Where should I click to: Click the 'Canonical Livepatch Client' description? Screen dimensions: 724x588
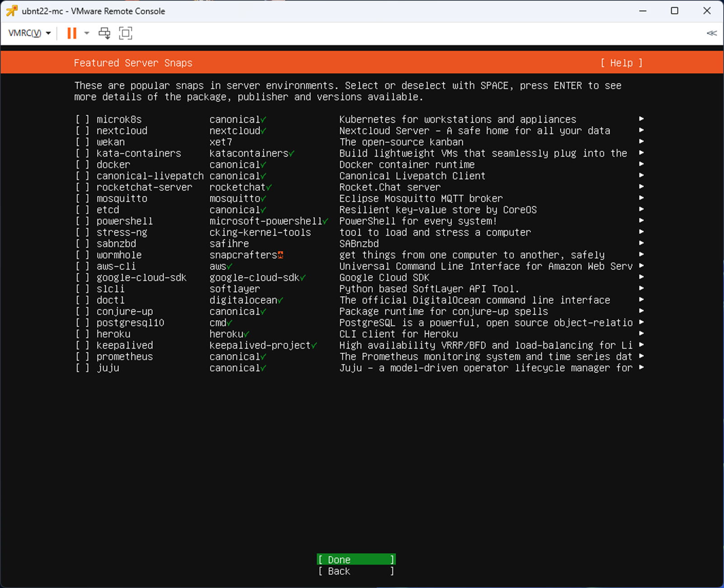[x=412, y=176]
